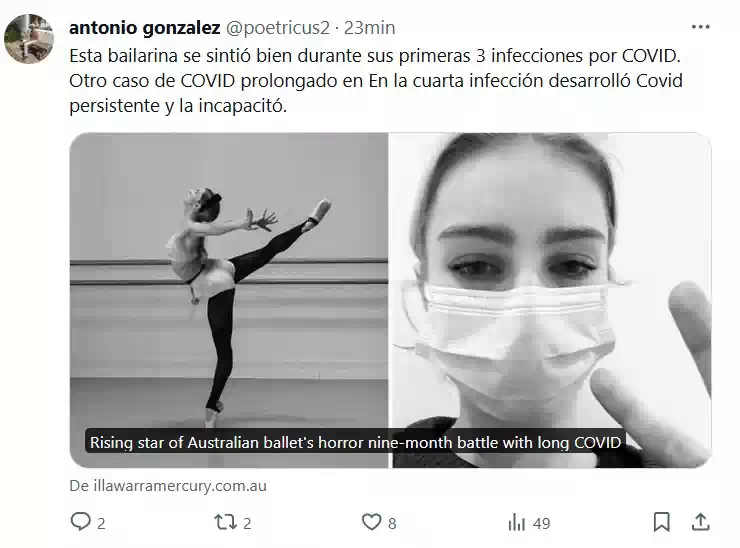This screenshot has height=548, width=740.
Task: Click the reply count number 2
Action: (101, 523)
